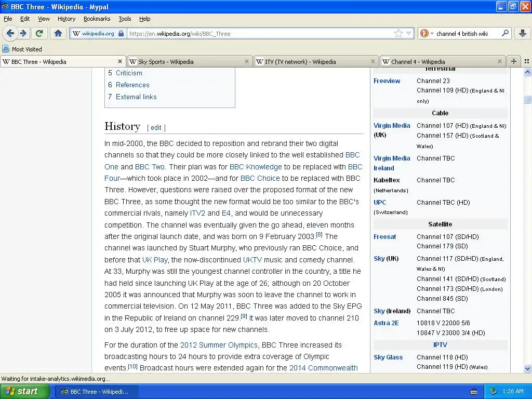The height and width of the screenshot is (399, 532).
Task: Open Astra 2E link in infobox
Action: click(386, 323)
